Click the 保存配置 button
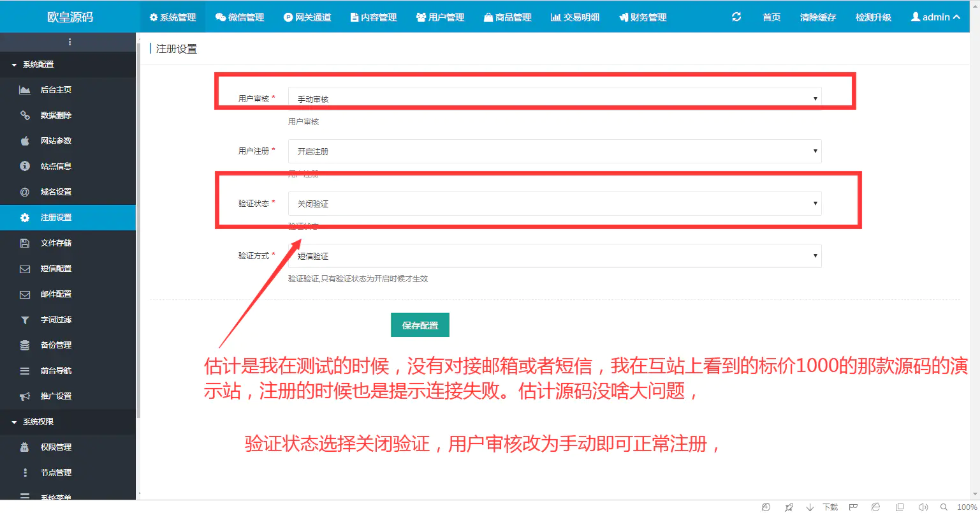 pos(420,324)
